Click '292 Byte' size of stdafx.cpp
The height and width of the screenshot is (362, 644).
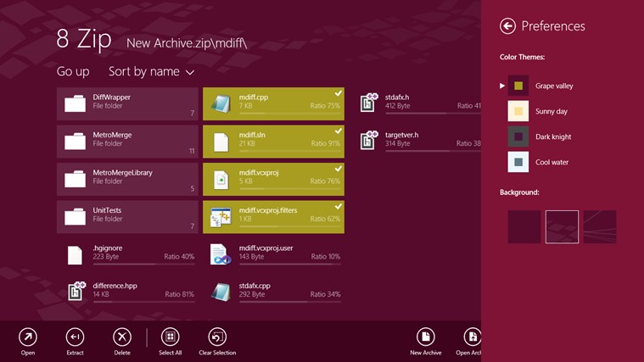252,294
